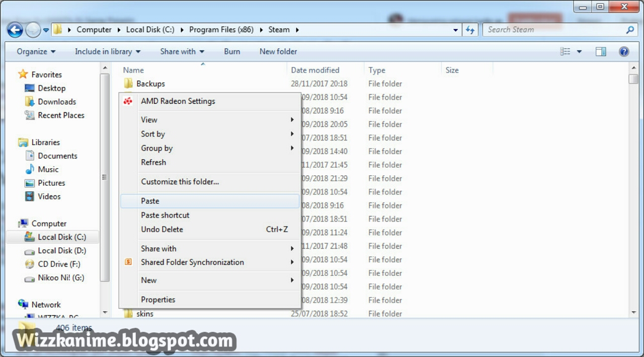Click the Steam breadcrumb in address bar
This screenshot has width=644, height=357.
click(x=279, y=30)
